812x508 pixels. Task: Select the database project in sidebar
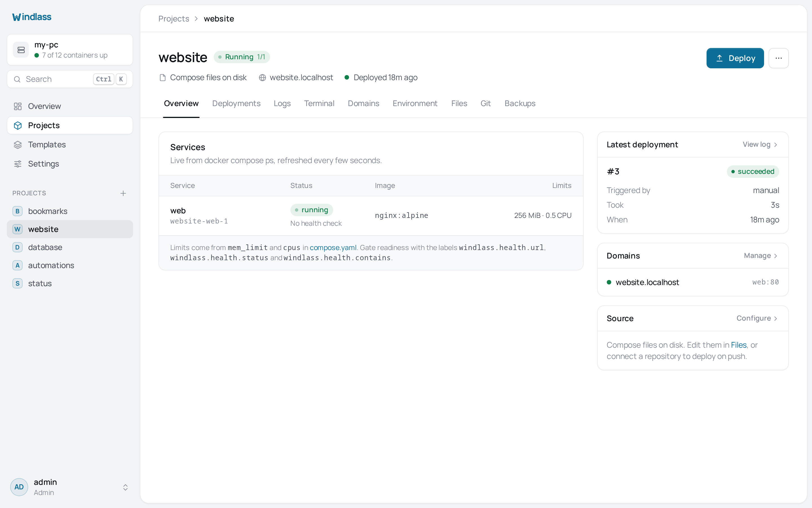tap(70, 247)
